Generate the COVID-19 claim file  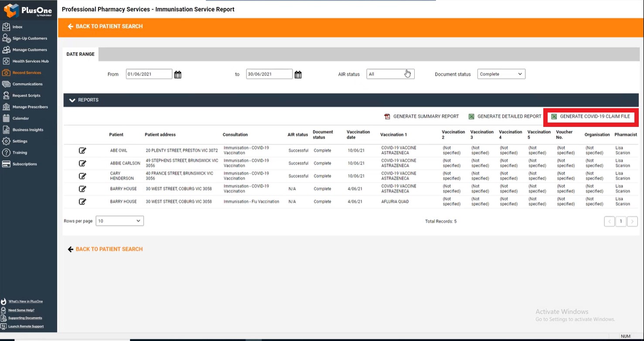tap(591, 116)
